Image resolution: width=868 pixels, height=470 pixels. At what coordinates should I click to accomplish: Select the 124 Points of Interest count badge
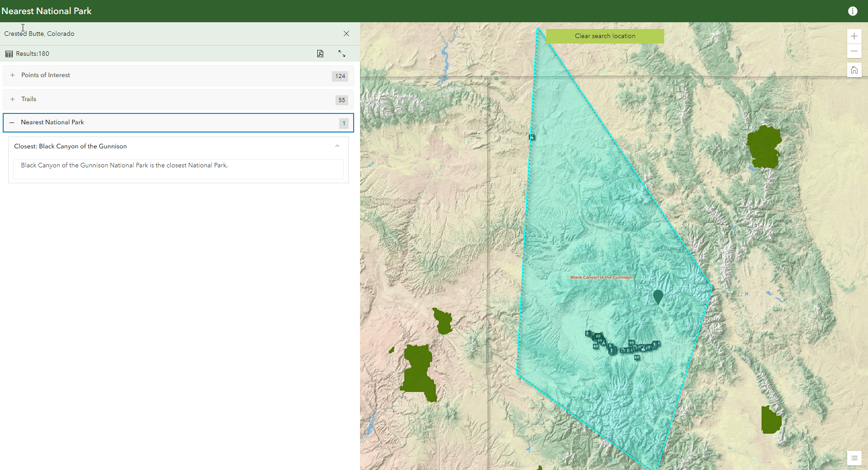pyautogui.click(x=340, y=76)
